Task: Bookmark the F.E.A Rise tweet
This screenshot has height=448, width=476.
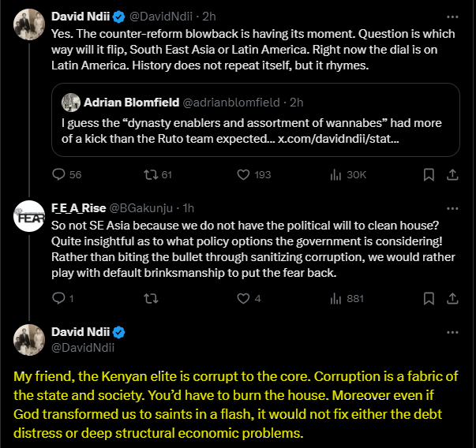Action: pos(429,298)
